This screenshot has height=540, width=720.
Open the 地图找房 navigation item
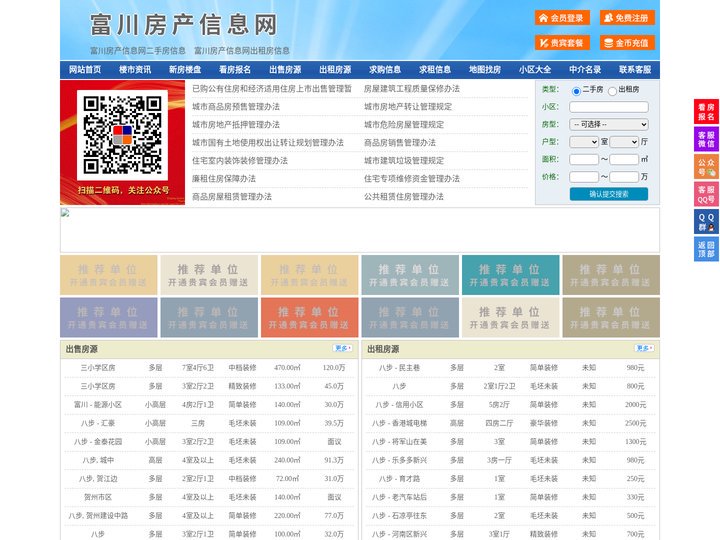(485, 70)
